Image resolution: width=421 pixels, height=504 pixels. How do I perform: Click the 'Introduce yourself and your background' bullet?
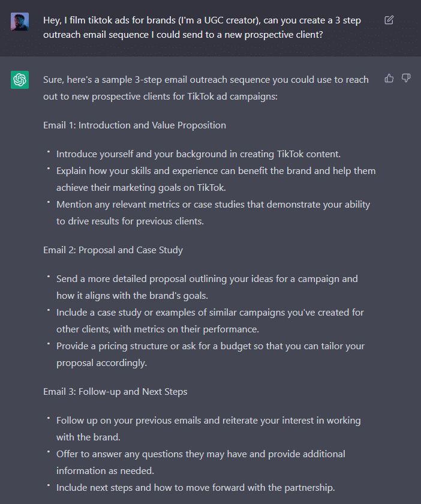199,154
